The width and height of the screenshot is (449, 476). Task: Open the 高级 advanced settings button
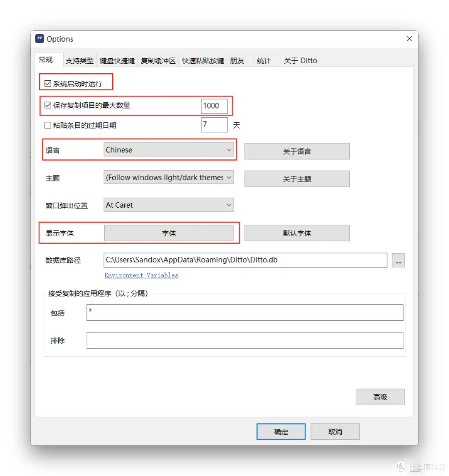(x=380, y=397)
